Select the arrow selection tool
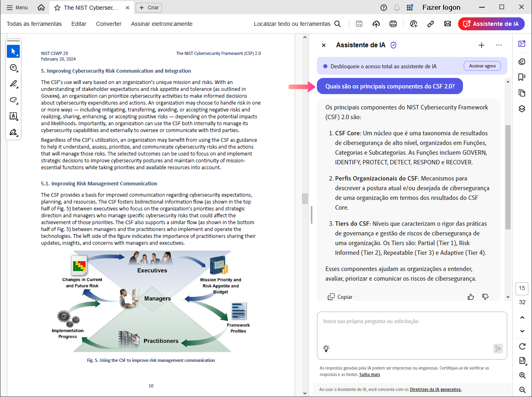 pos(13,51)
